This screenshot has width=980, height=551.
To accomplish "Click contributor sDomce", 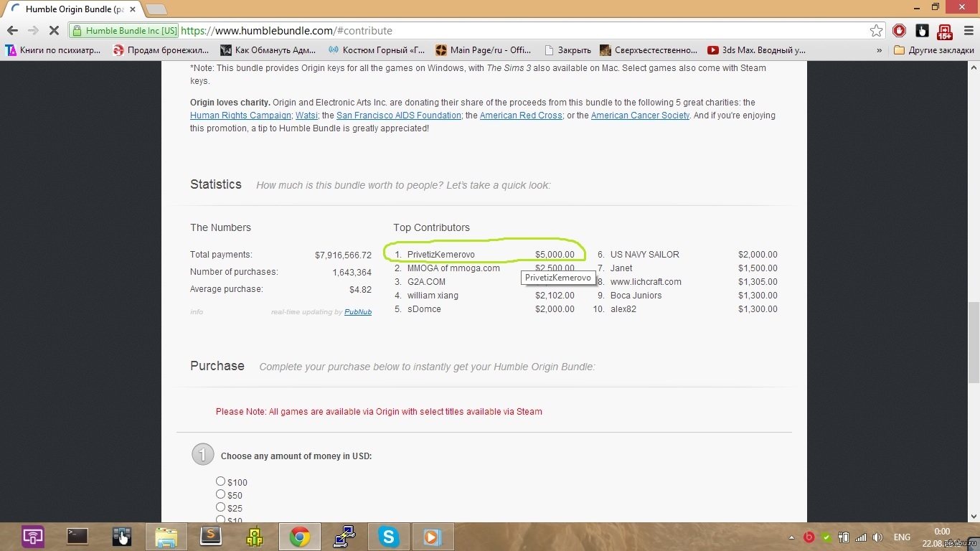I will click(424, 309).
